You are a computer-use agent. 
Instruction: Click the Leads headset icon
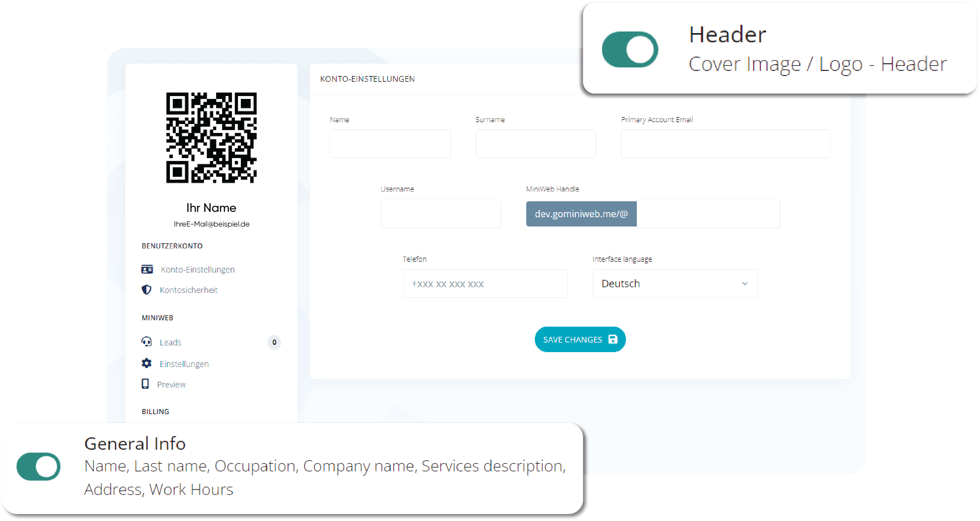click(146, 342)
